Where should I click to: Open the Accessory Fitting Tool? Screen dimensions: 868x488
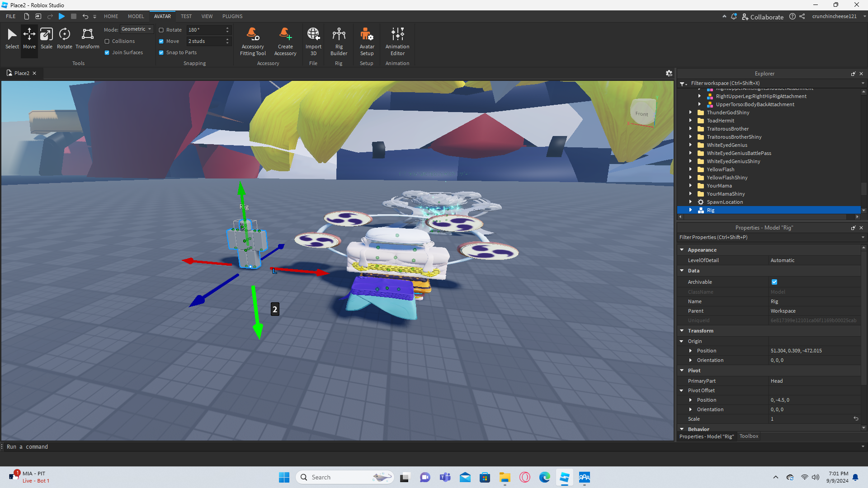pyautogui.click(x=253, y=41)
